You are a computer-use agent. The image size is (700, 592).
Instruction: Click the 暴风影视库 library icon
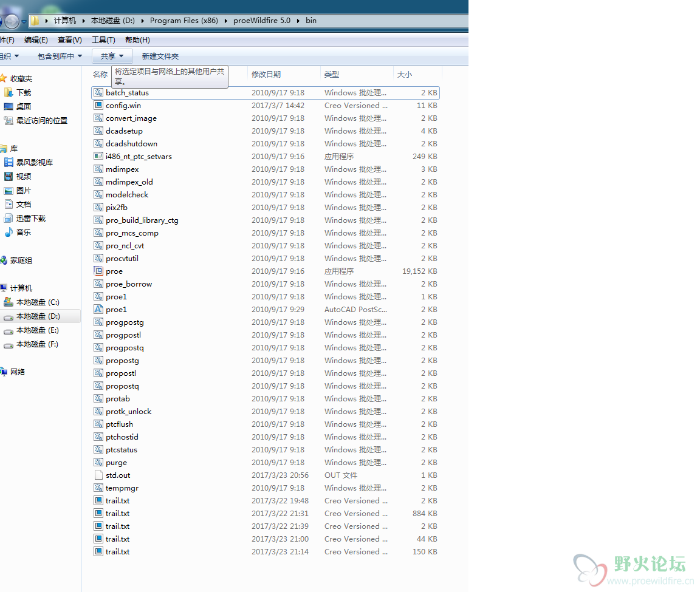tap(9, 162)
